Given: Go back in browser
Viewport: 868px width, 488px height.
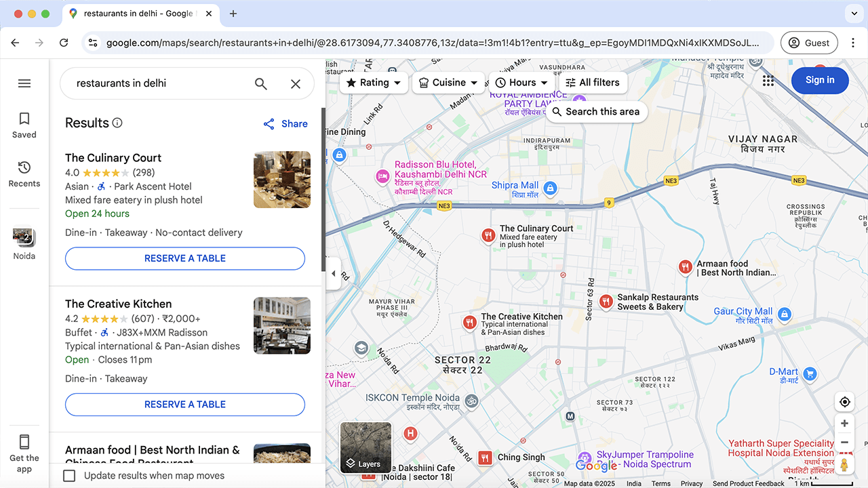Looking at the screenshot, I should [x=15, y=43].
